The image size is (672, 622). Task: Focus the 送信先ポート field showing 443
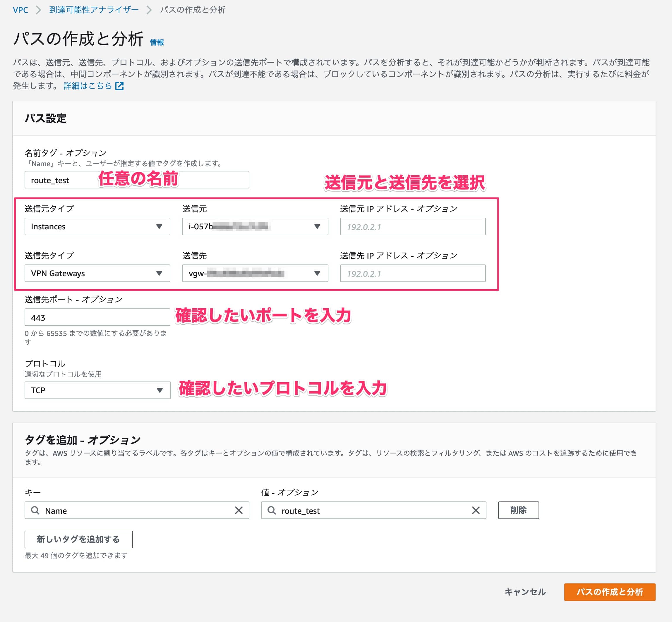coord(97,317)
